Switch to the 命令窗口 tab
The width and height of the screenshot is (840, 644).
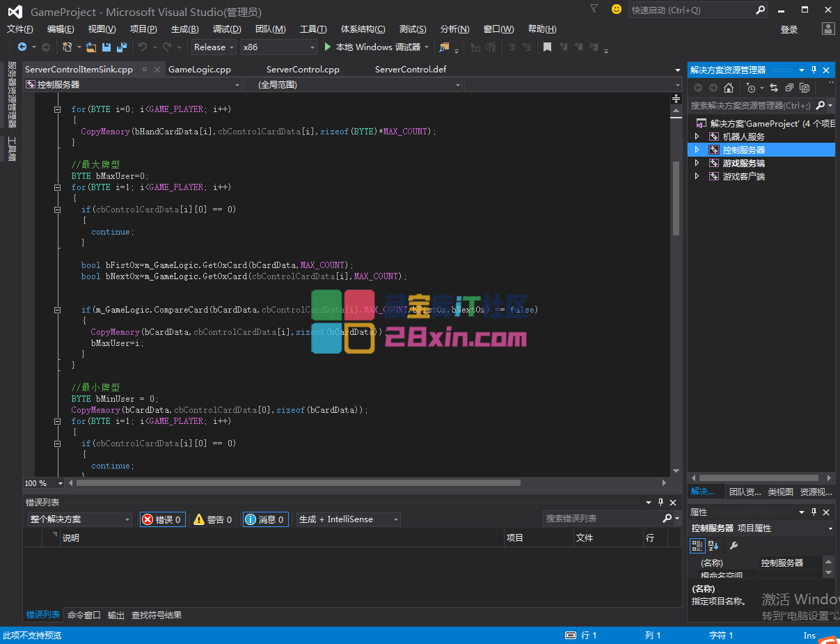click(84, 615)
